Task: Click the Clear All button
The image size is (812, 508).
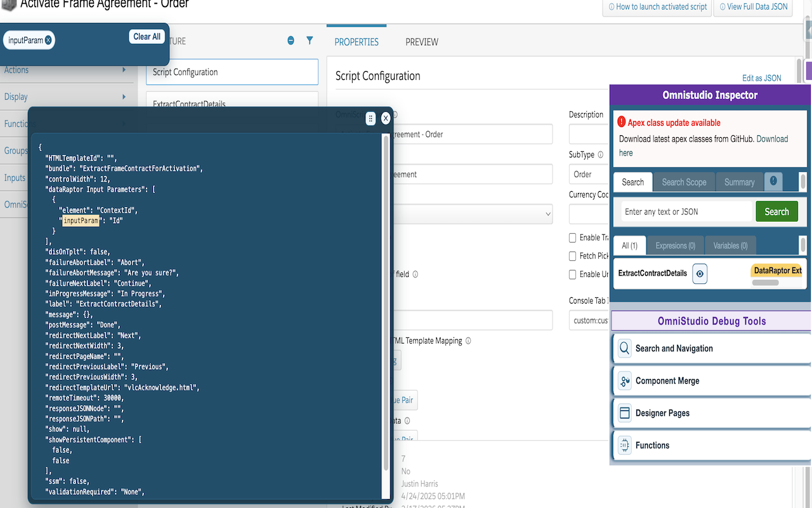Action: click(147, 37)
